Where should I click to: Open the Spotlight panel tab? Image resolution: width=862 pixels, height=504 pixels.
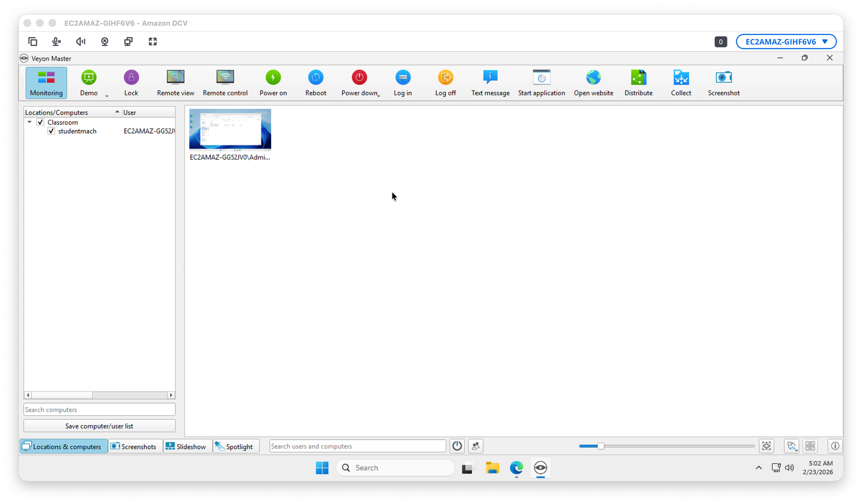[235, 446]
